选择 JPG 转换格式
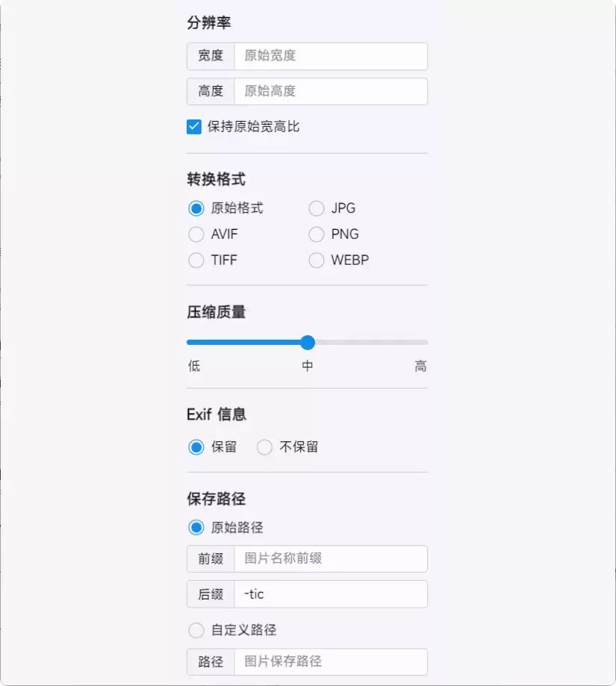 coord(316,208)
